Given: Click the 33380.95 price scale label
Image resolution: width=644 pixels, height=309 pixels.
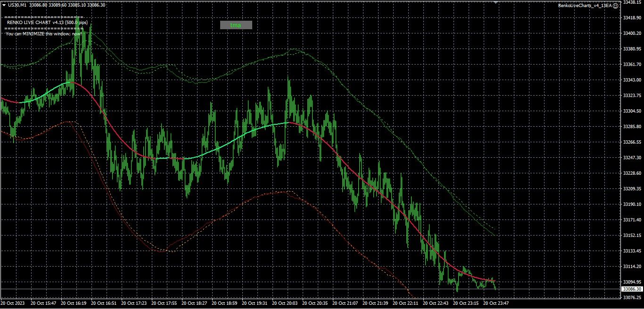Looking at the screenshot, I should point(632,49).
